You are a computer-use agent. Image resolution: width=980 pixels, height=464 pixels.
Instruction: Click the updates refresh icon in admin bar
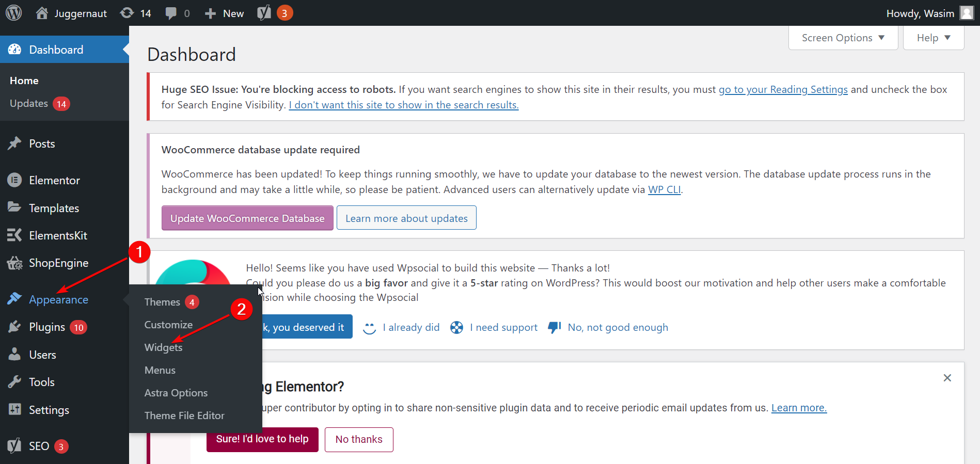(127, 13)
